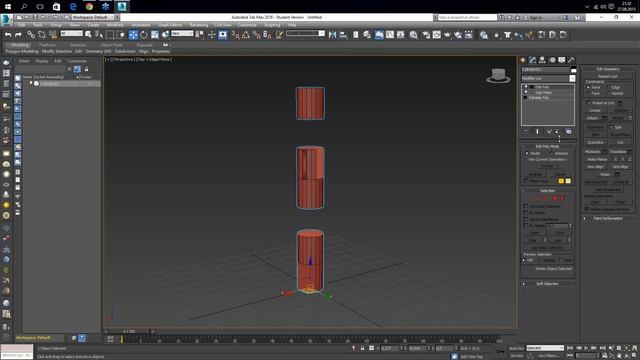Open the key filter Selected dropdown

545,348
